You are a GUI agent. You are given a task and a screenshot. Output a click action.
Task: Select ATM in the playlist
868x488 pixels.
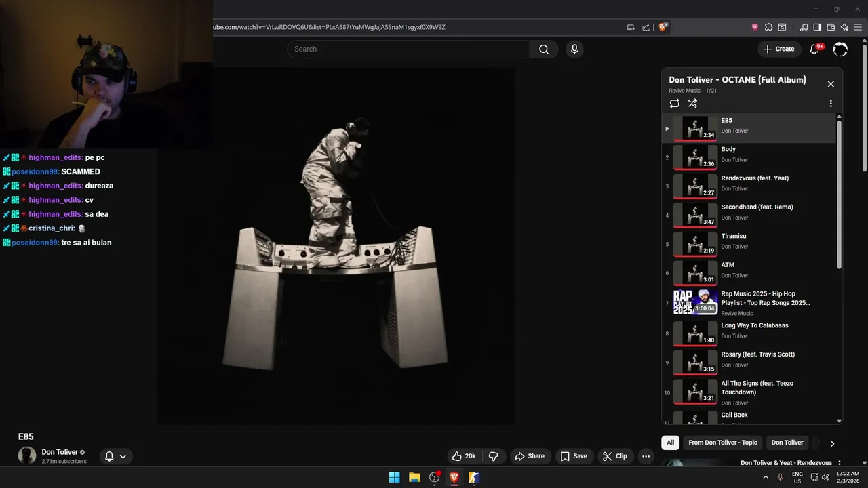[x=749, y=273]
